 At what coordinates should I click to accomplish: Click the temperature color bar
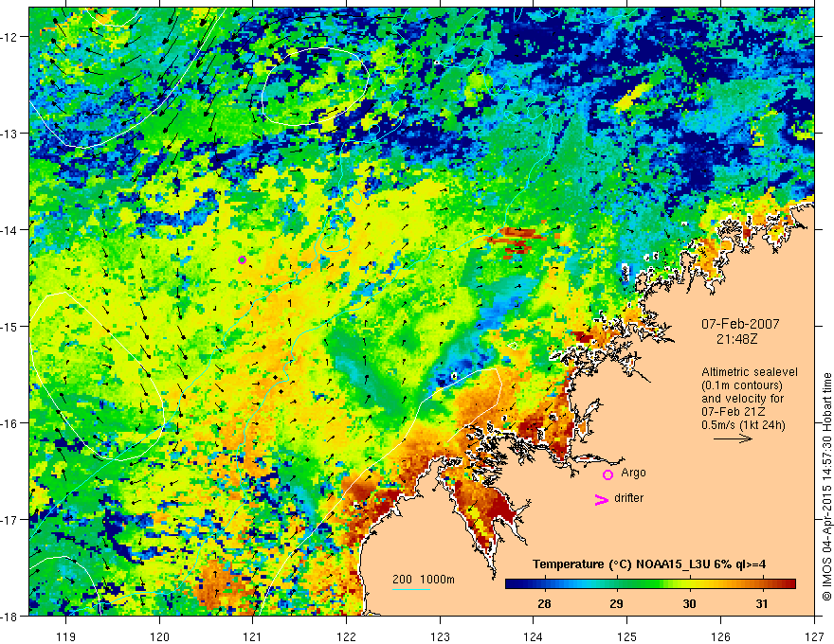click(650, 584)
